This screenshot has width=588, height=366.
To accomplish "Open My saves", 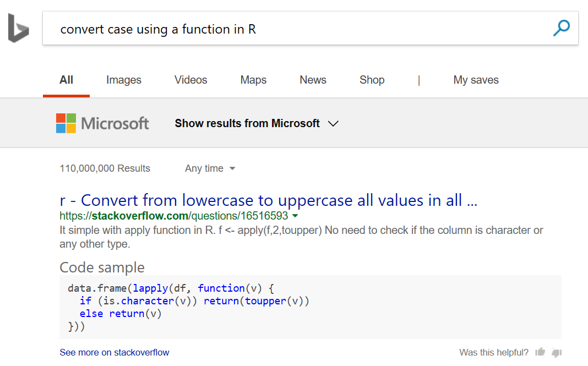I will click(x=476, y=80).
